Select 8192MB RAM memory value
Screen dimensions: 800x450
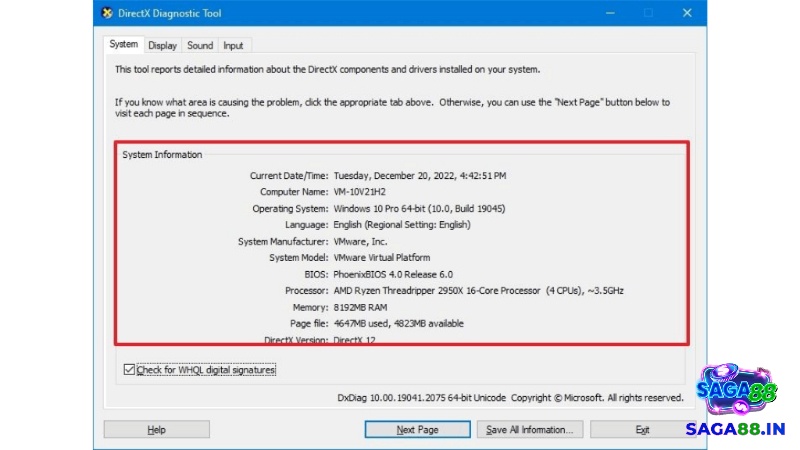(360, 307)
